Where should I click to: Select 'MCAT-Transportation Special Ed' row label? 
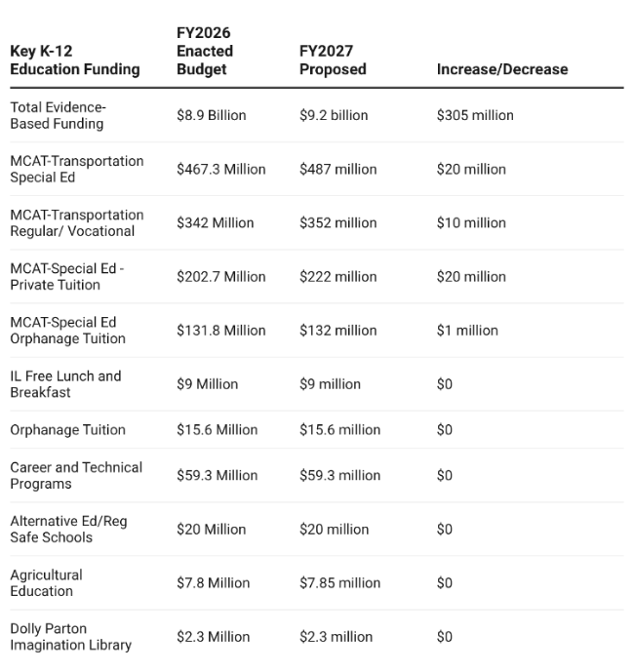77,169
